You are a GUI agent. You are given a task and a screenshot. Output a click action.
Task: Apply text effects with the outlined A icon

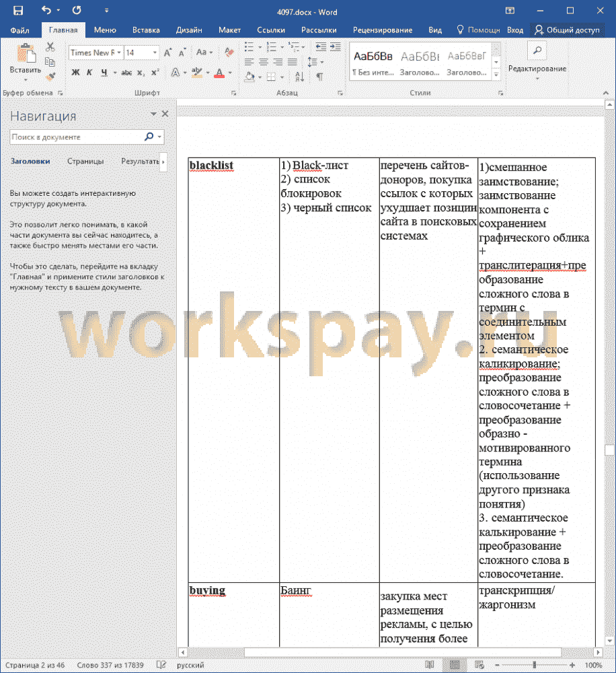pyautogui.click(x=176, y=73)
